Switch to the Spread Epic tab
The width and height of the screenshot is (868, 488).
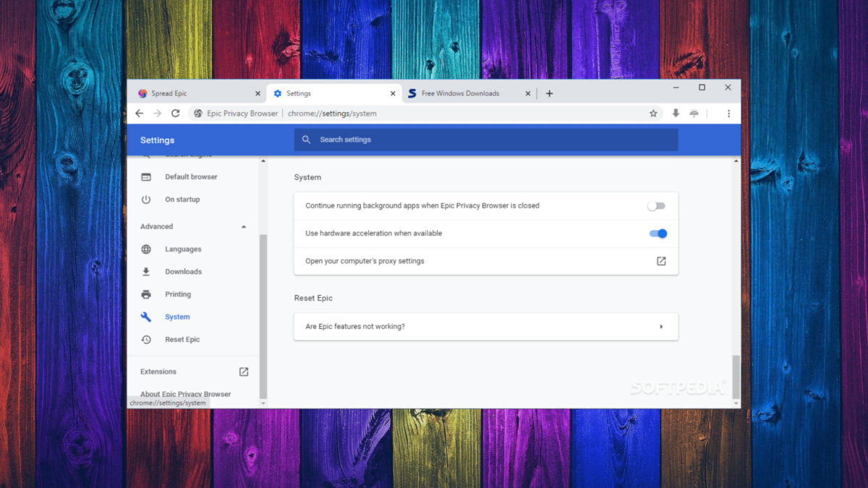pyautogui.click(x=197, y=93)
